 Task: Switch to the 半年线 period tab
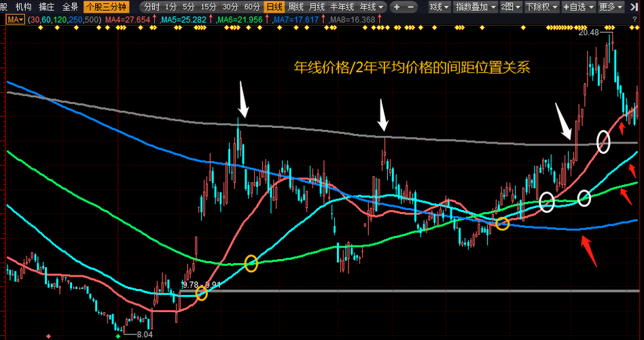(342, 7)
